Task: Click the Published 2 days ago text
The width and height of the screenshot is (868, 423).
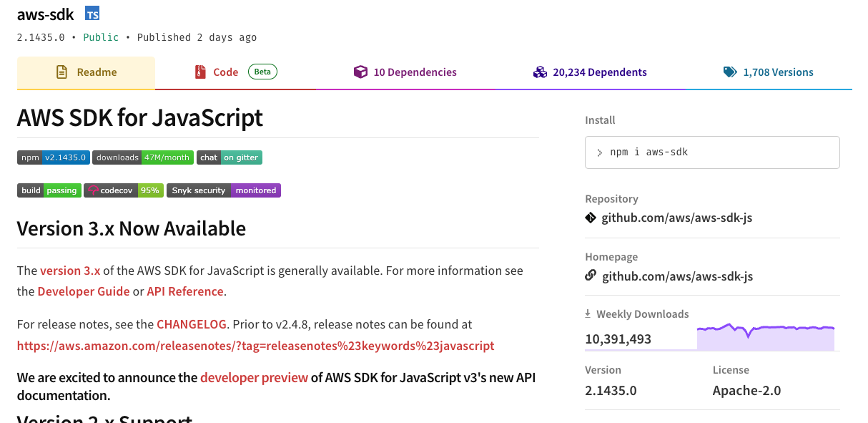Action: 197,37
